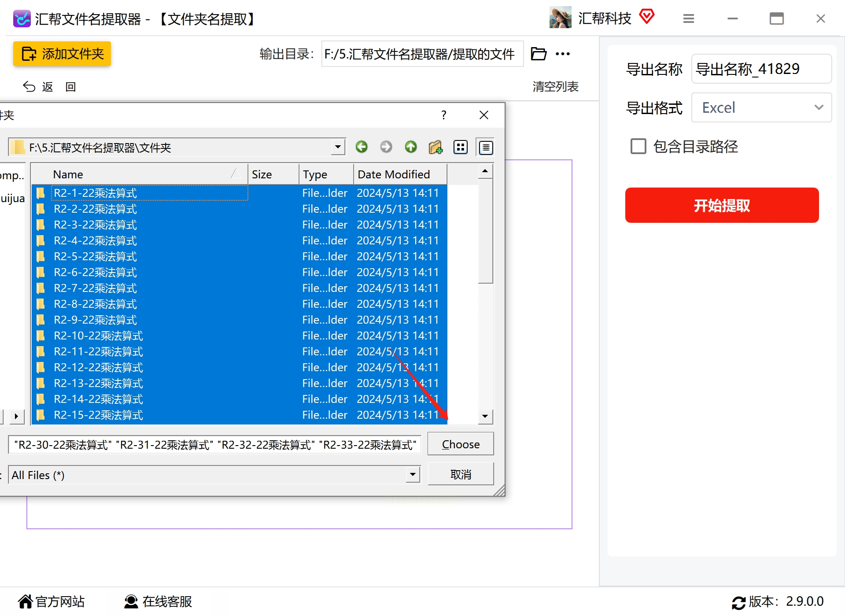
Task: Start extraction with the 开始提取 button
Action: click(722, 205)
